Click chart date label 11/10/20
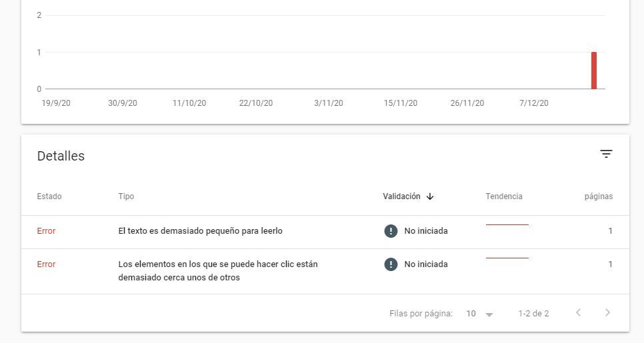 click(189, 103)
